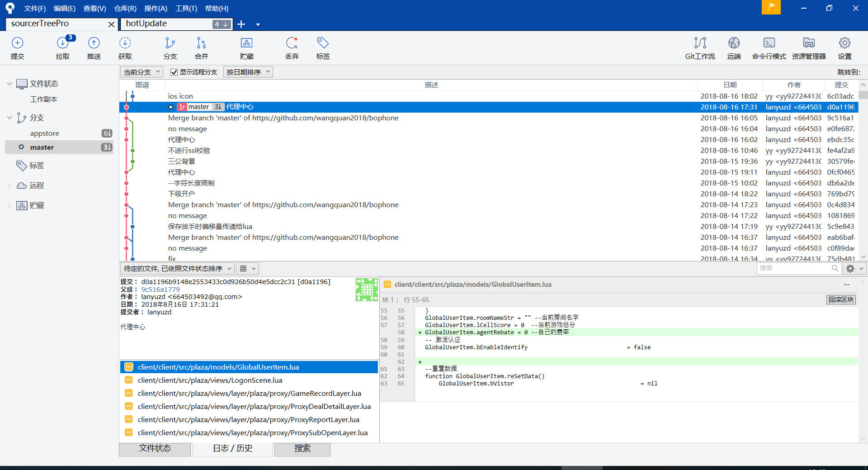Launch 命令行模式 (Terminal)
Image resolution: width=868 pixels, height=470 pixels.
(x=769, y=48)
